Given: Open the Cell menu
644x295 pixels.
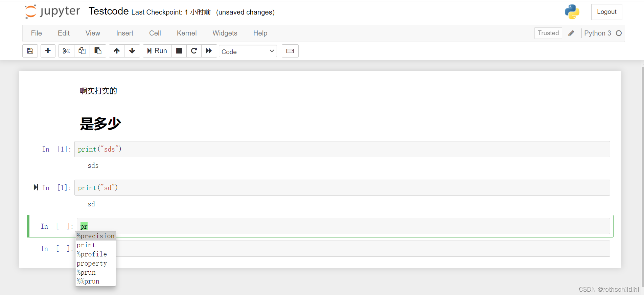Looking at the screenshot, I should coord(155,33).
